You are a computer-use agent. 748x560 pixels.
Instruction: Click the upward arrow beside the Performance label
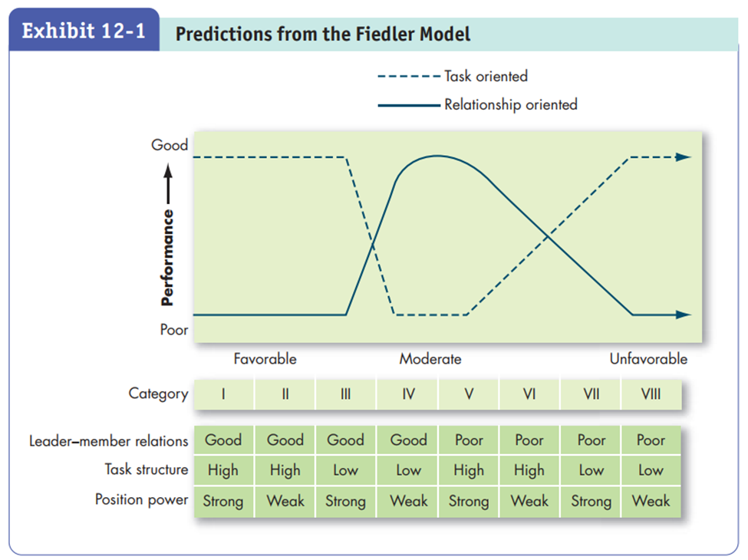pos(169,183)
